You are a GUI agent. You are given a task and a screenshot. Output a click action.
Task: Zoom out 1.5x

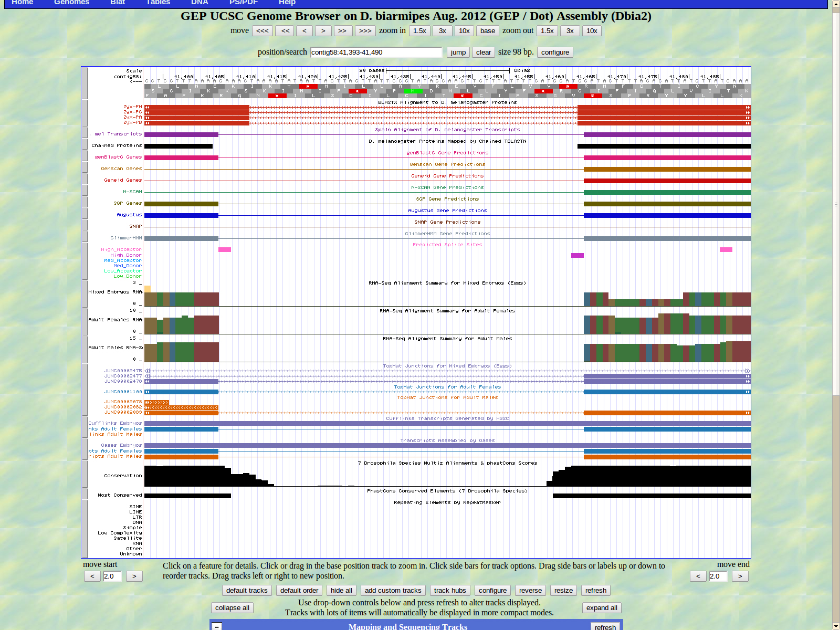point(547,31)
